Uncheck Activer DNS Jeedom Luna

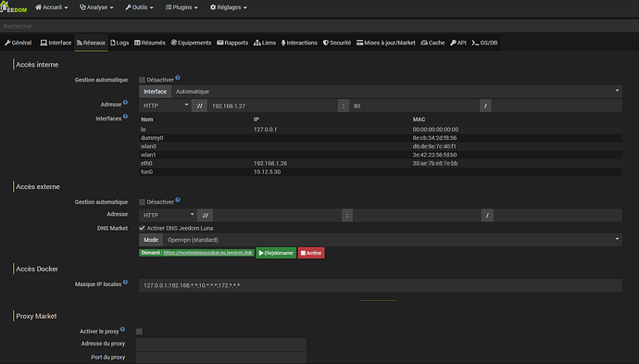tap(142, 228)
